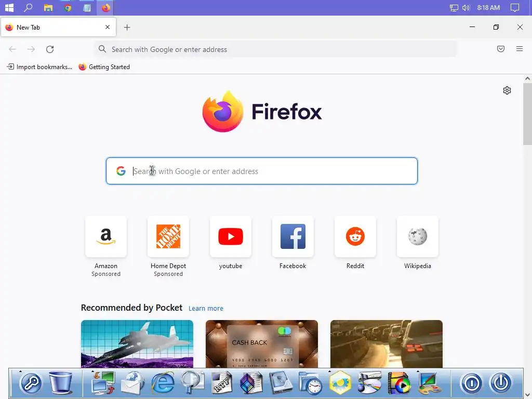This screenshot has height=399, width=532.
Task: Click the page scrollbar thumb
Action: click(527, 114)
